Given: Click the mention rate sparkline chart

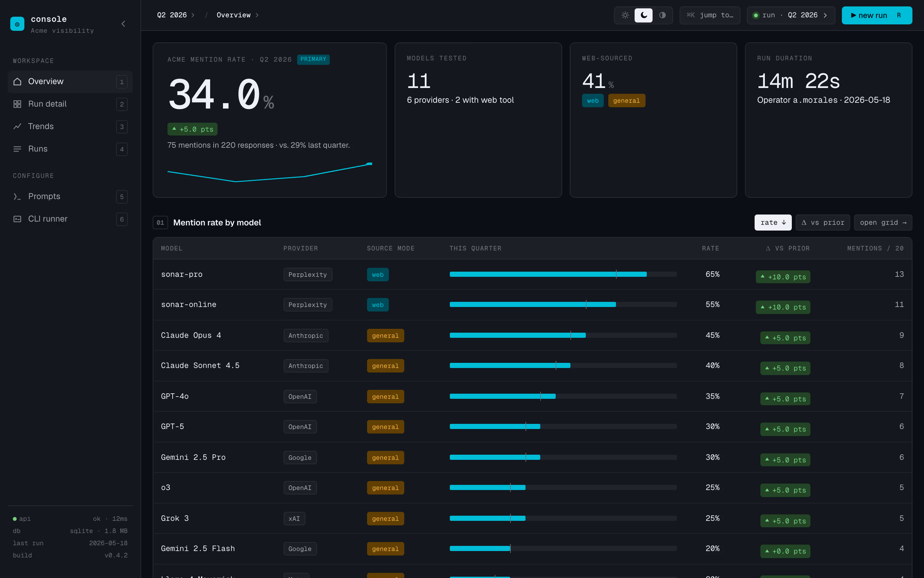Looking at the screenshot, I should pos(269,172).
